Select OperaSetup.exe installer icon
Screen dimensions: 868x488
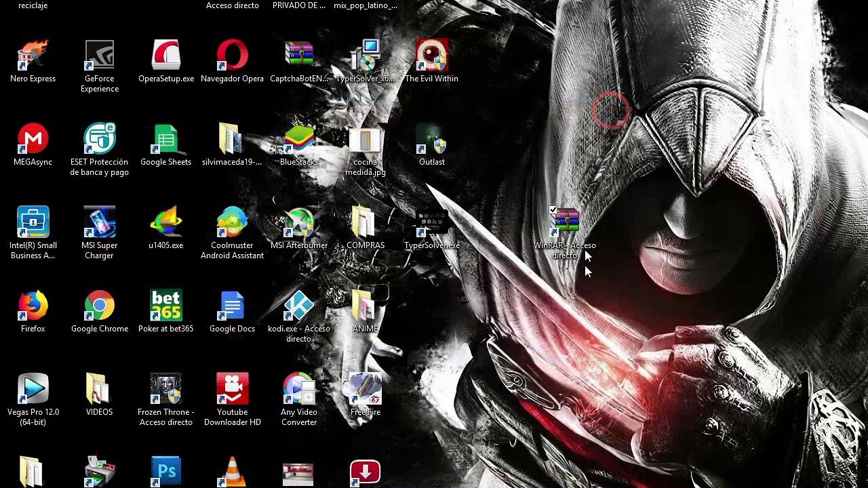click(165, 56)
